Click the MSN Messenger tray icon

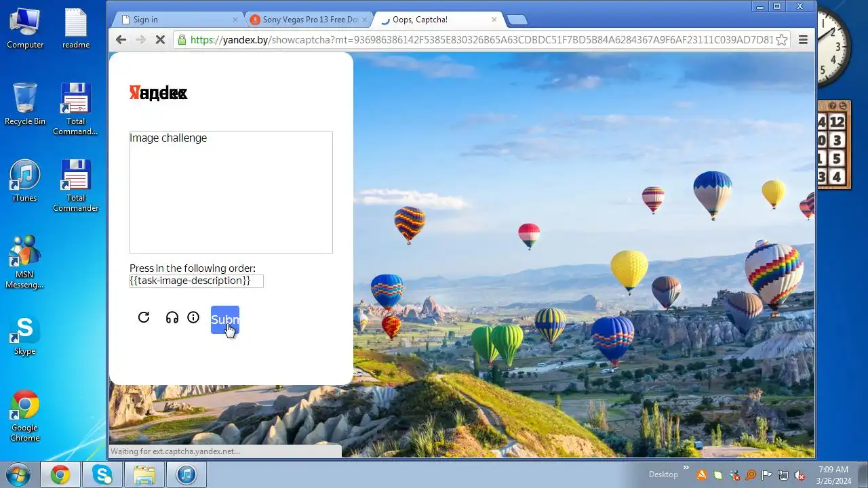734,474
